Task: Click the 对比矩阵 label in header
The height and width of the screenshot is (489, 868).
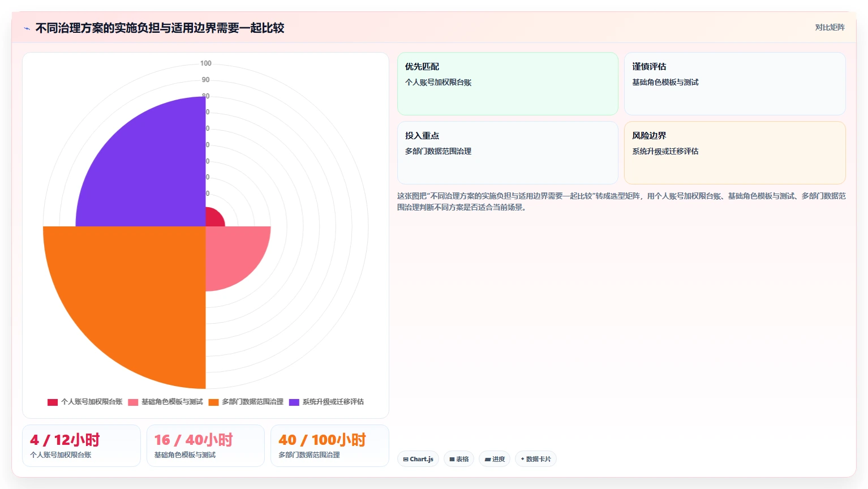Action: pos(830,27)
